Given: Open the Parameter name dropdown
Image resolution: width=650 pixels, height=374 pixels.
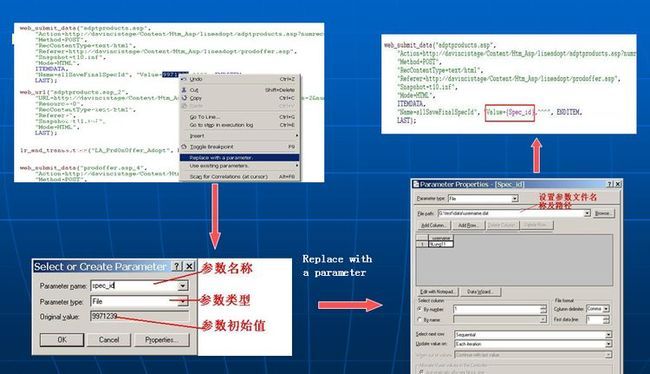Looking at the screenshot, I should coord(182,286).
